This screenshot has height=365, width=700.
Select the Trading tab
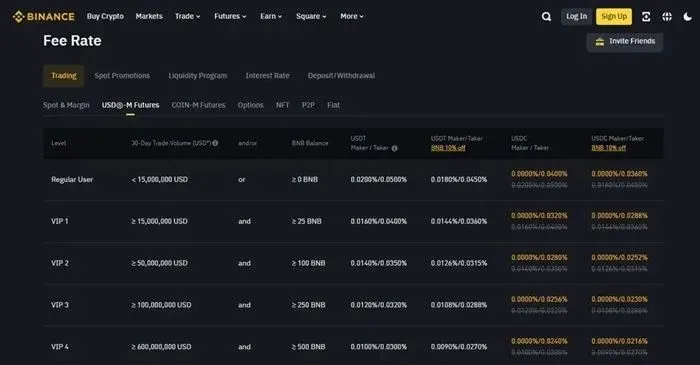click(64, 75)
